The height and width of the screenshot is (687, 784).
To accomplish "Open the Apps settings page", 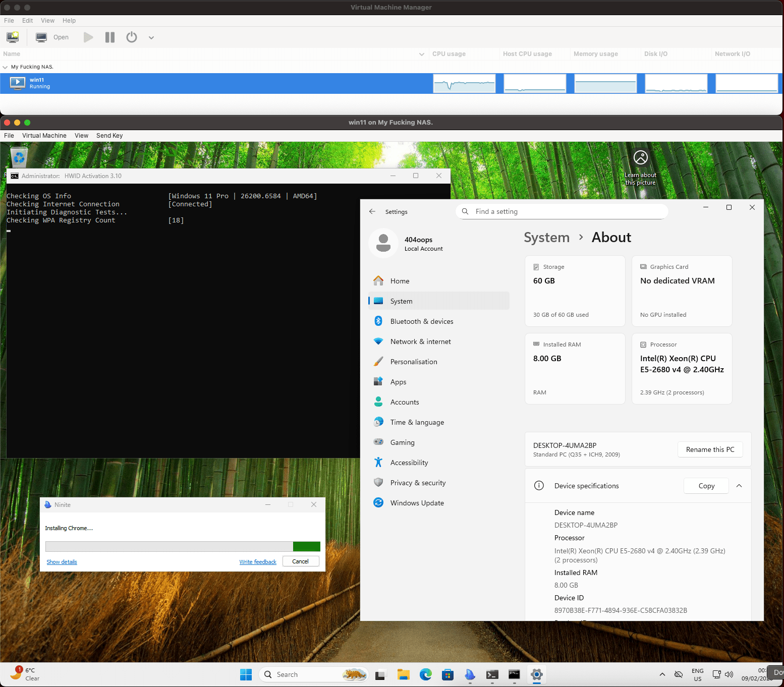I will tap(439, 382).
